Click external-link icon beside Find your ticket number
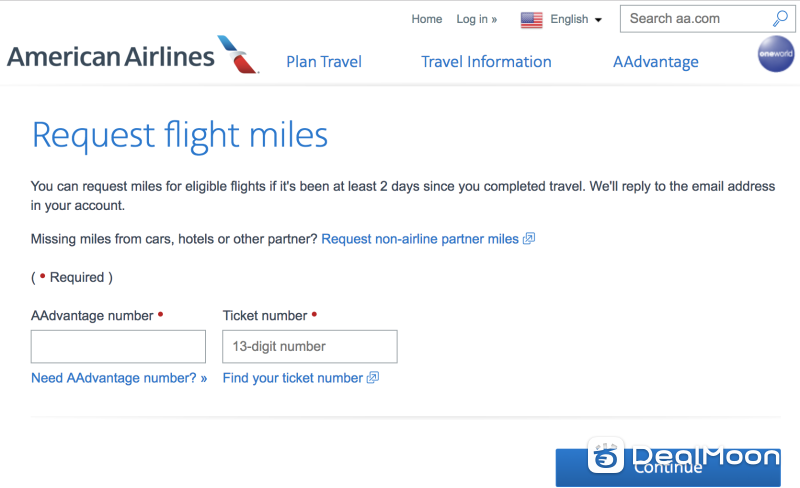Image resolution: width=800 pixels, height=488 pixels. (x=373, y=378)
